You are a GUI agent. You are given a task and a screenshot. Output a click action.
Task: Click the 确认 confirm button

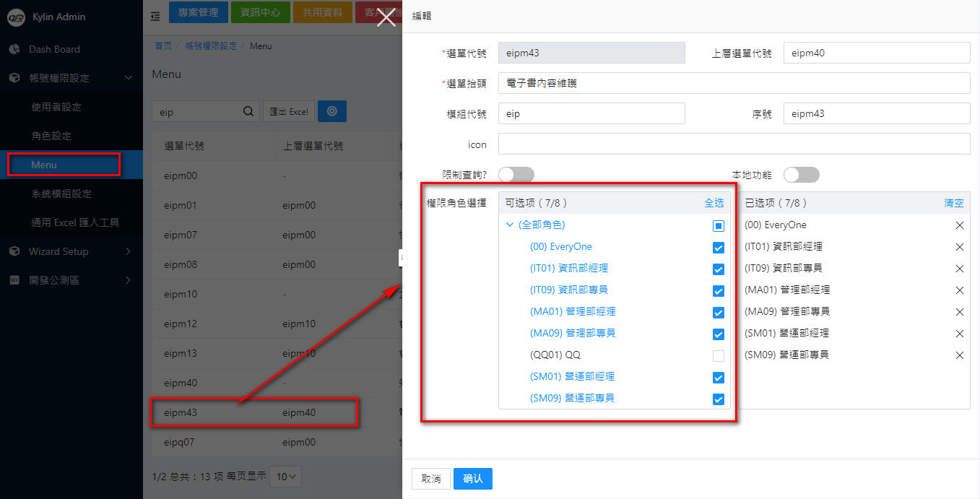(473, 479)
